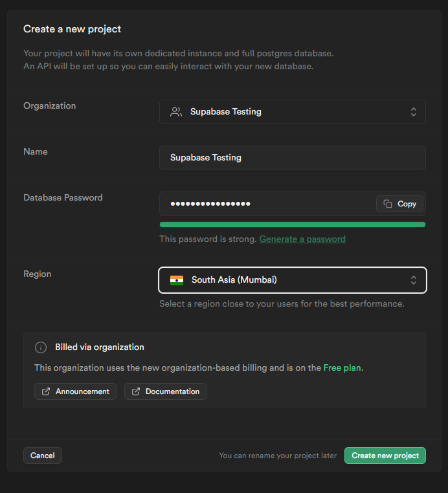Image resolution: width=448 pixels, height=493 pixels.
Task: Open the Announcement link
Action: tap(75, 391)
